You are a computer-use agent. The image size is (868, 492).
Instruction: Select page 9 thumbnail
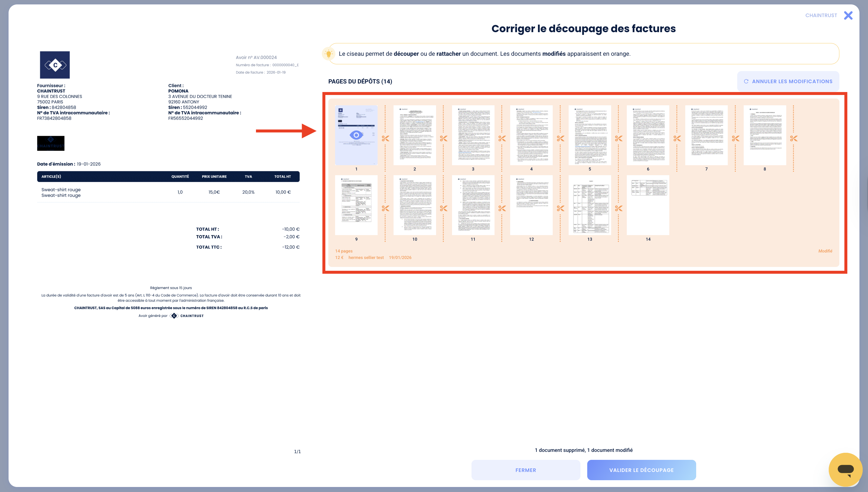click(356, 205)
